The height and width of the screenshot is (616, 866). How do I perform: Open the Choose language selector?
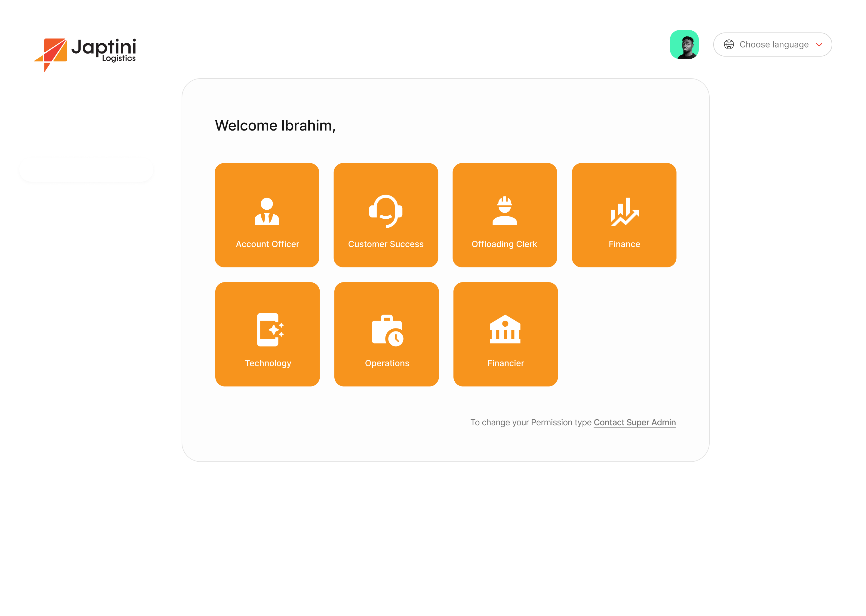772,45
